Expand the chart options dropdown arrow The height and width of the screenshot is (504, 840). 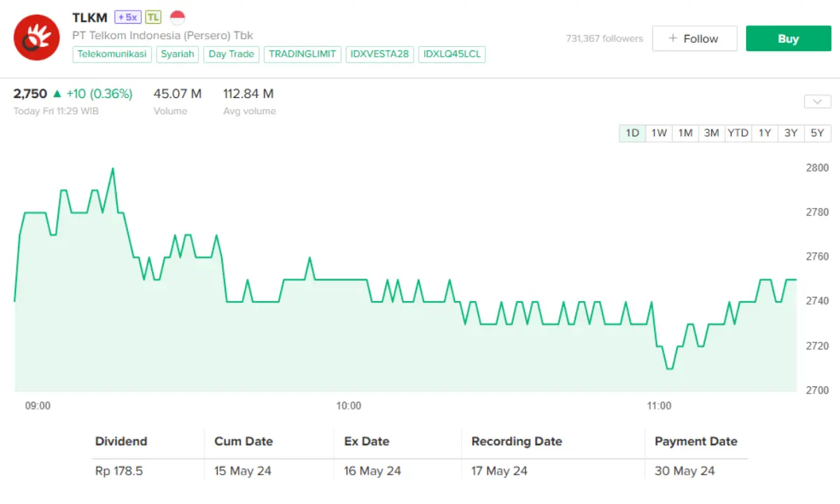click(x=818, y=101)
